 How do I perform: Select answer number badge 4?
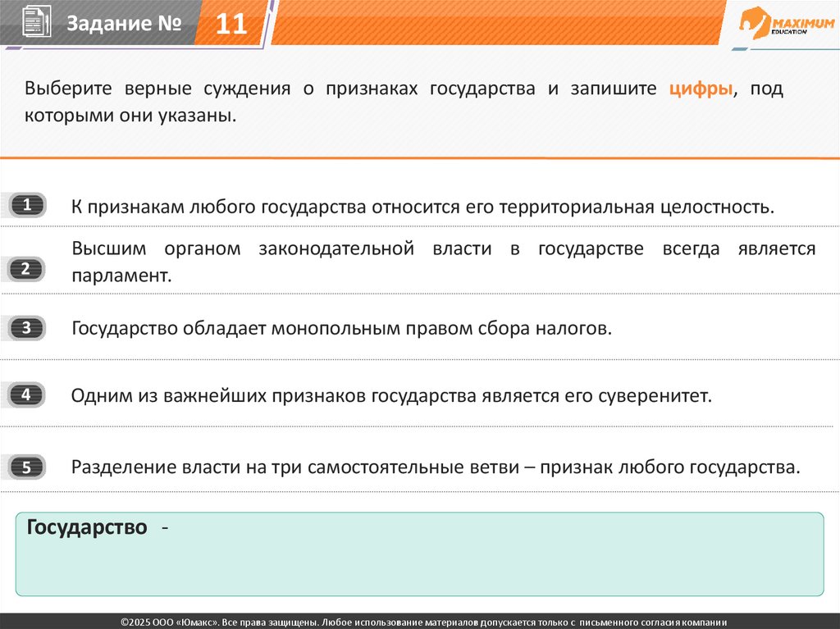point(26,394)
